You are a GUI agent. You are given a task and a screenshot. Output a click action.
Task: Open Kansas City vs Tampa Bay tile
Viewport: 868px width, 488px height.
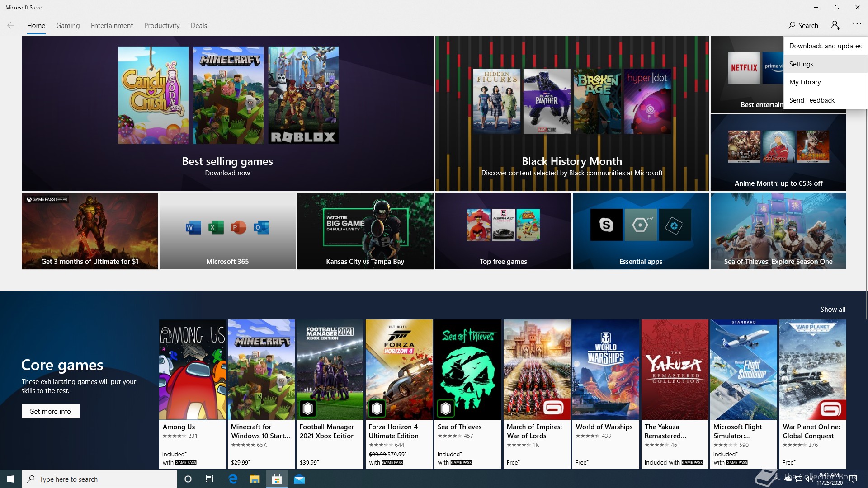(365, 231)
